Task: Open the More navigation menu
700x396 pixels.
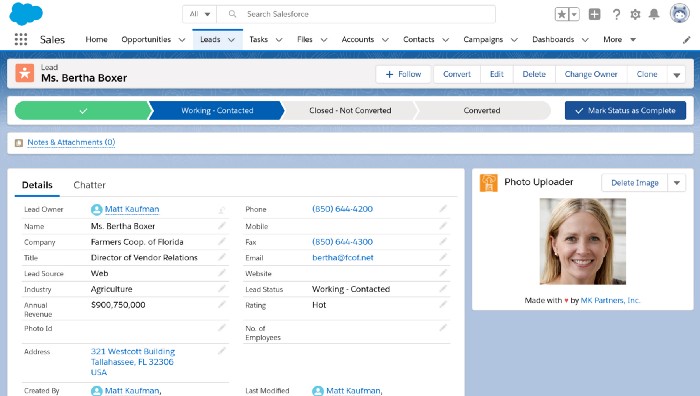Action: (x=619, y=40)
